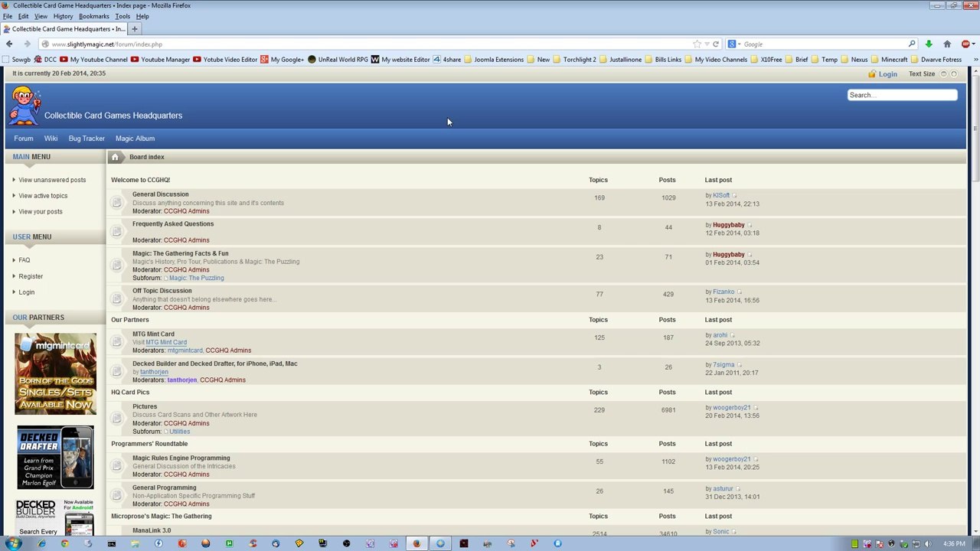Screen dimensions: 980x551
Task: Click the Off Topic Discussion forum status icon
Action: (116, 299)
